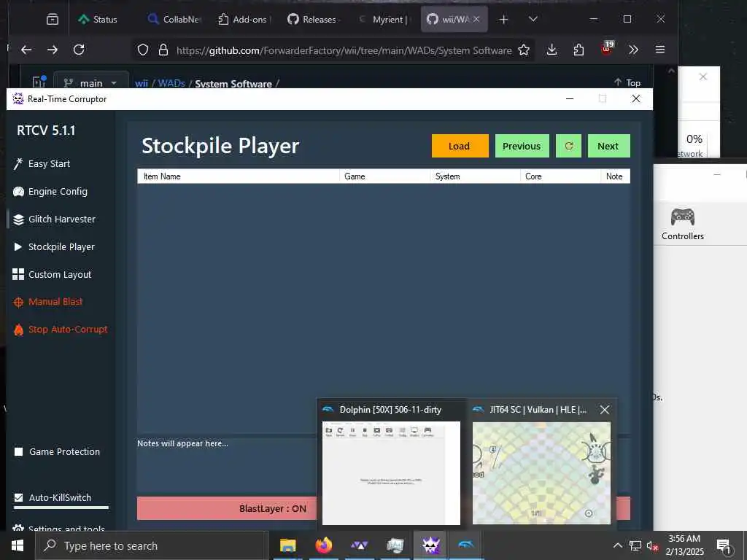Switch to the Myrient browser tab
The image size is (747, 560).
384,20
